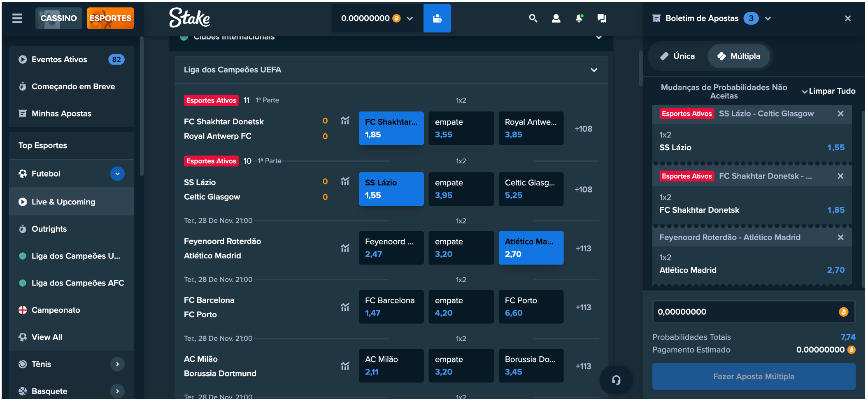Open Minhas Apostas in sidebar
The width and height of the screenshot is (868, 402).
coord(71,114)
